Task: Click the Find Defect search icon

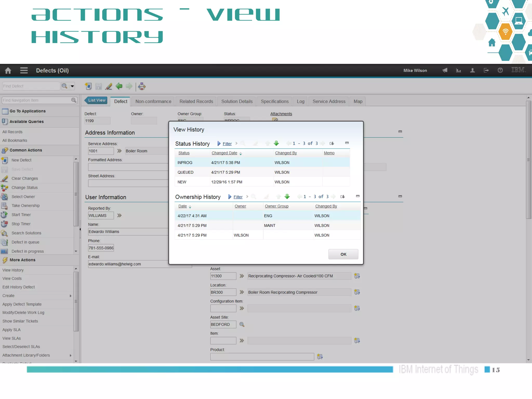Action: [64, 86]
